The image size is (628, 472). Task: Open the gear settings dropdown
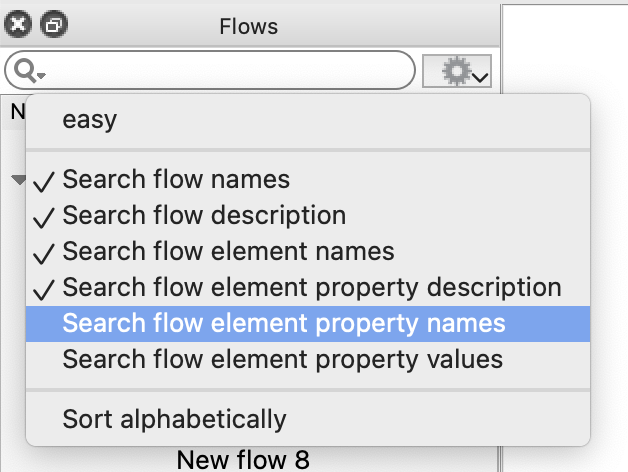pos(457,71)
